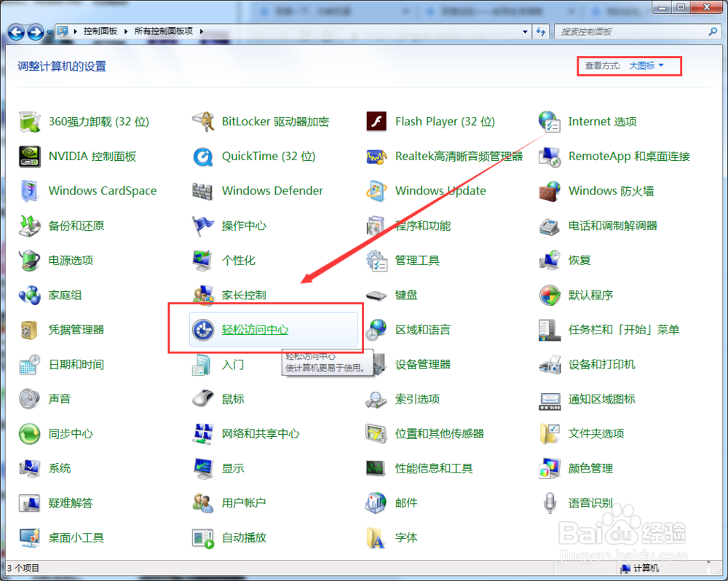728x581 pixels.
Task: Open 通知区域图标 link
Action: [x=602, y=399]
